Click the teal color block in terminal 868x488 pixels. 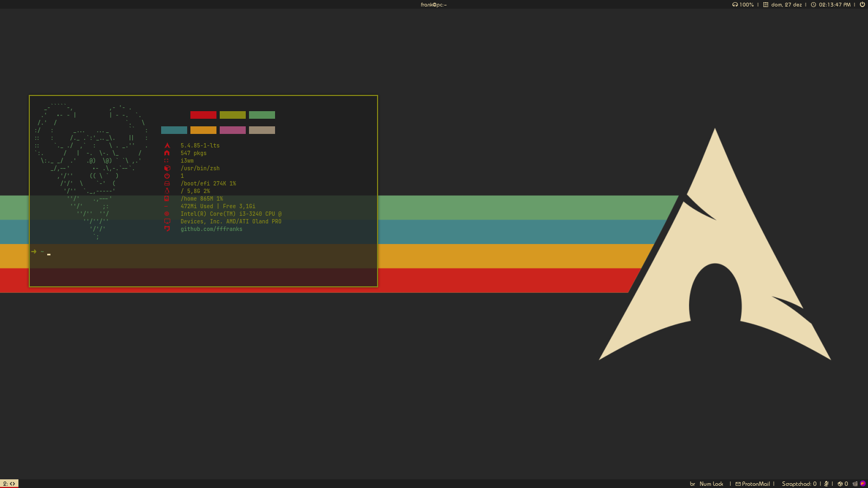pyautogui.click(x=174, y=130)
